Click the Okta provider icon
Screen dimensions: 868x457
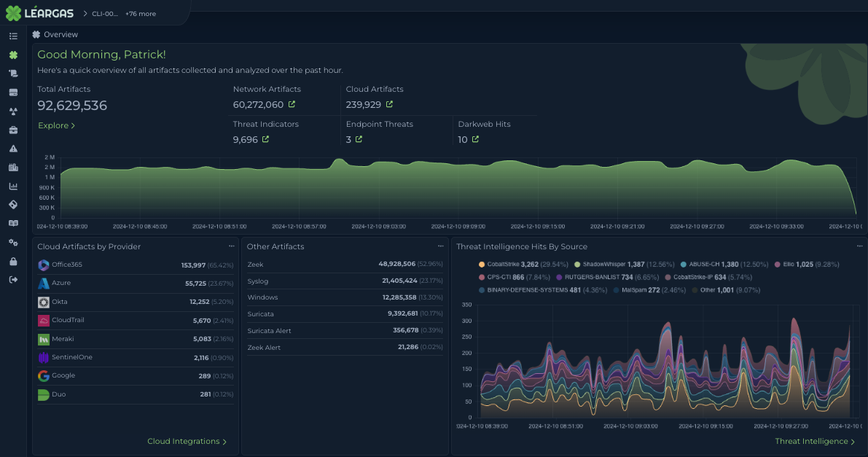pyautogui.click(x=43, y=302)
